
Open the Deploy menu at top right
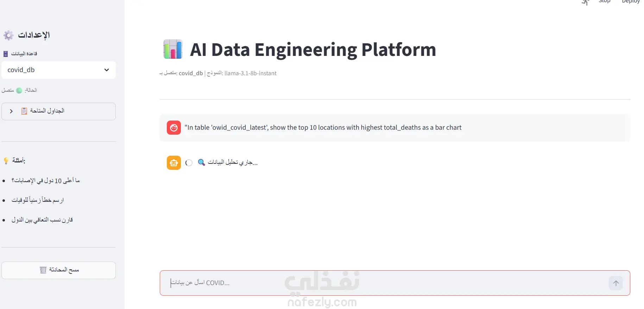tap(631, 1)
